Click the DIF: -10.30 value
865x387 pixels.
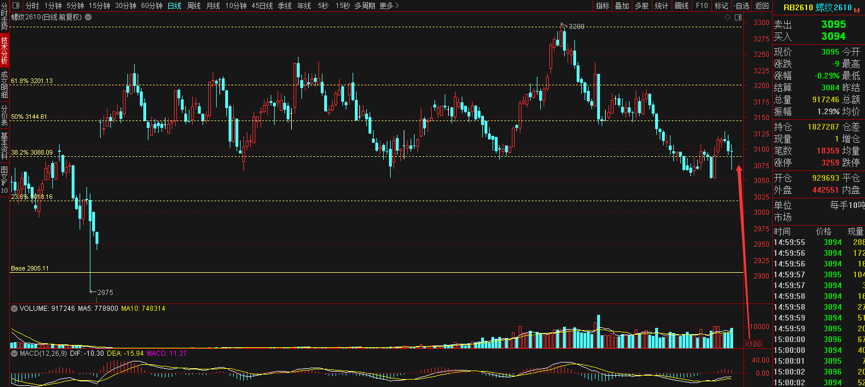coord(86,353)
